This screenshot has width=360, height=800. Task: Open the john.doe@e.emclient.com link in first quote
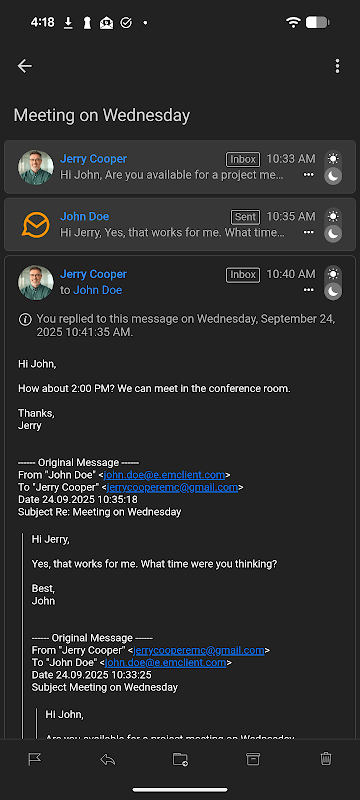(164, 475)
